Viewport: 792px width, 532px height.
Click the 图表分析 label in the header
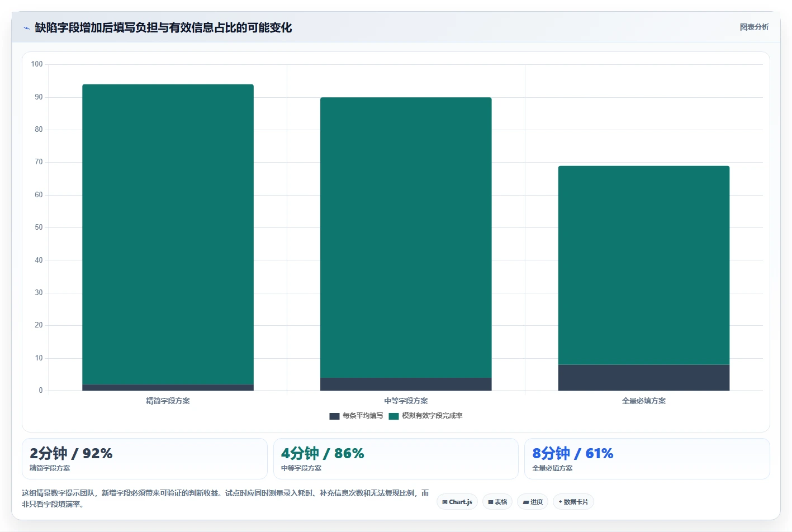[754, 27]
